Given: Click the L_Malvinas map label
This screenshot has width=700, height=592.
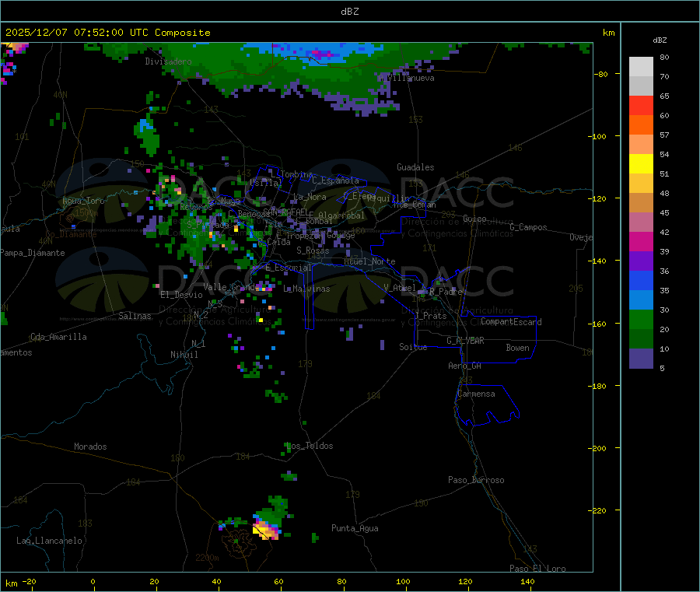Looking at the screenshot, I should [306, 289].
